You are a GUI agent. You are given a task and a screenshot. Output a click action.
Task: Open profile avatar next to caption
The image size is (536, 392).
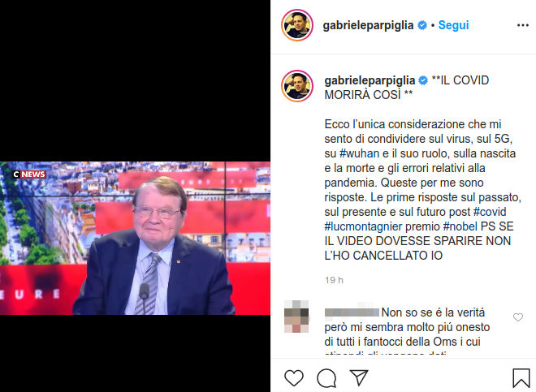point(297,86)
